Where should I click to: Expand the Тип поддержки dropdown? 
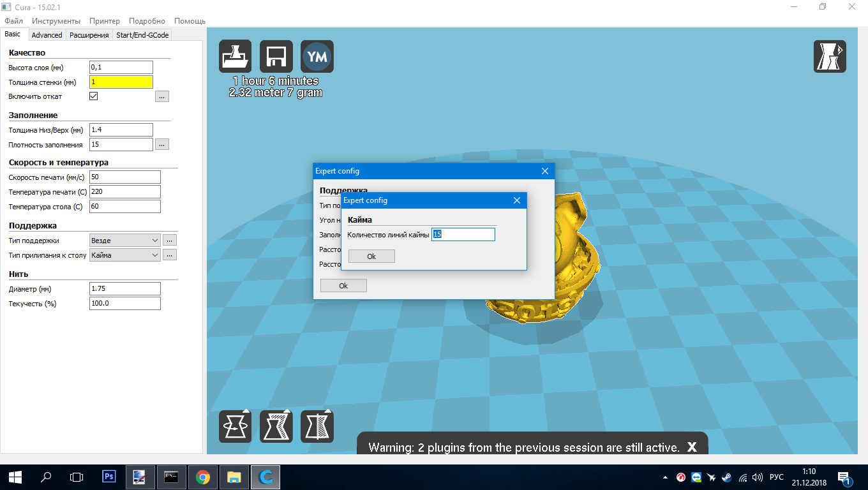[125, 241]
